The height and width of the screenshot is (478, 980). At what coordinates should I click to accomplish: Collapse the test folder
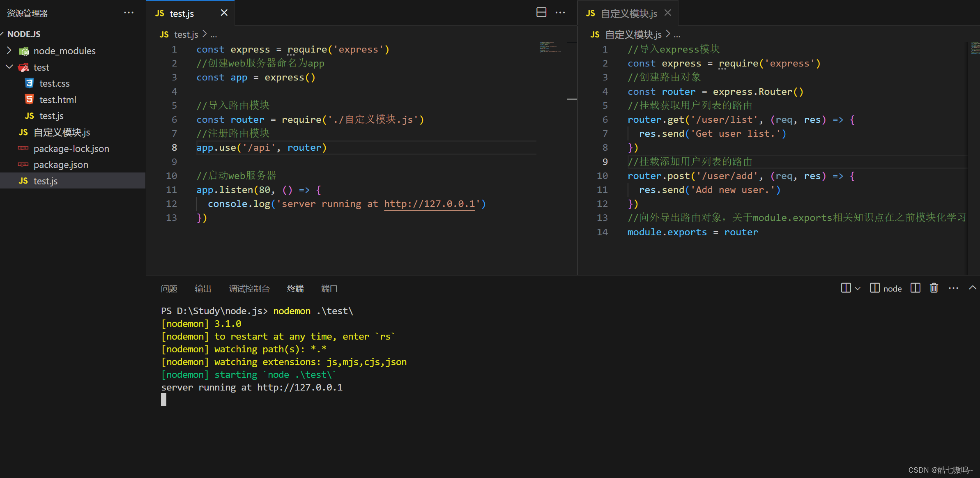(x=9, y=67)
